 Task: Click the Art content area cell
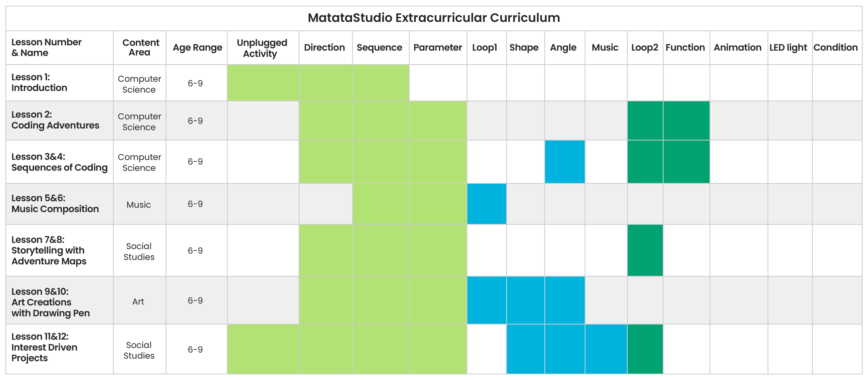pyautogui.click(x=138, y=302)
